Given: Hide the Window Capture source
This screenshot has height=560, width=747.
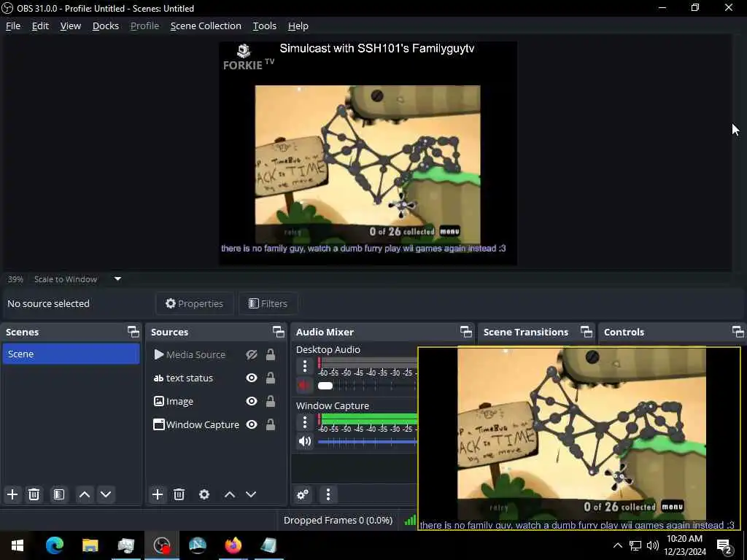Looking at the screenshot, I should [252, 425].
